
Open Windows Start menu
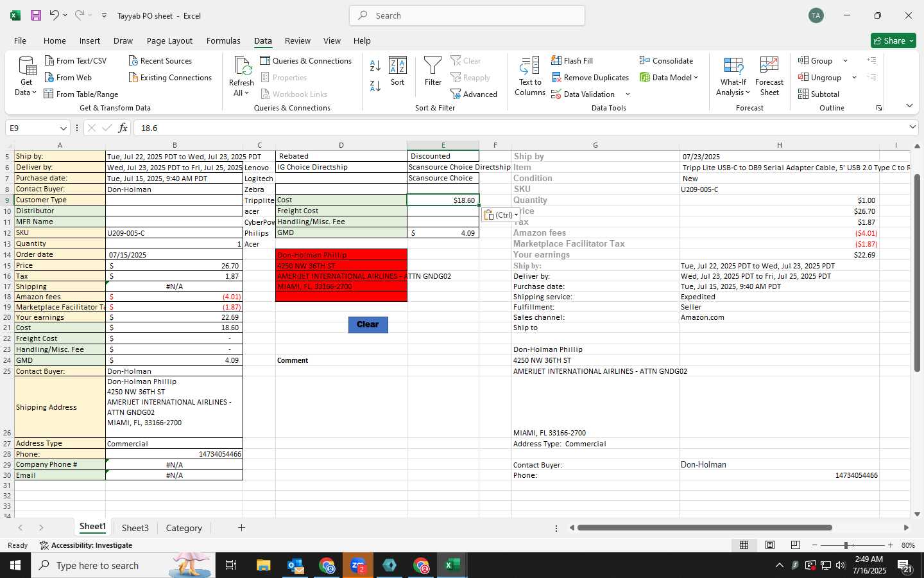(15, 565)
